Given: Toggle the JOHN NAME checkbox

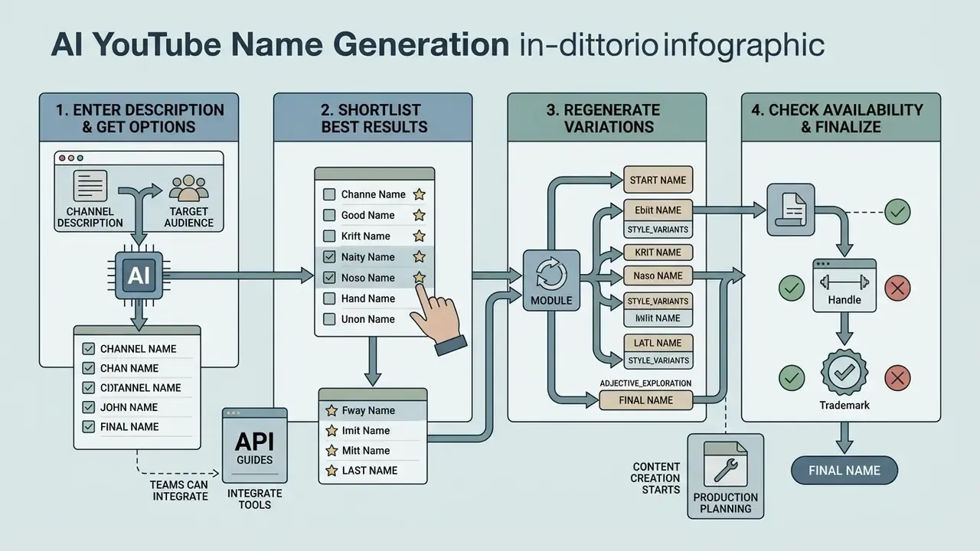Looking at the screenshot, I should 87,407.
